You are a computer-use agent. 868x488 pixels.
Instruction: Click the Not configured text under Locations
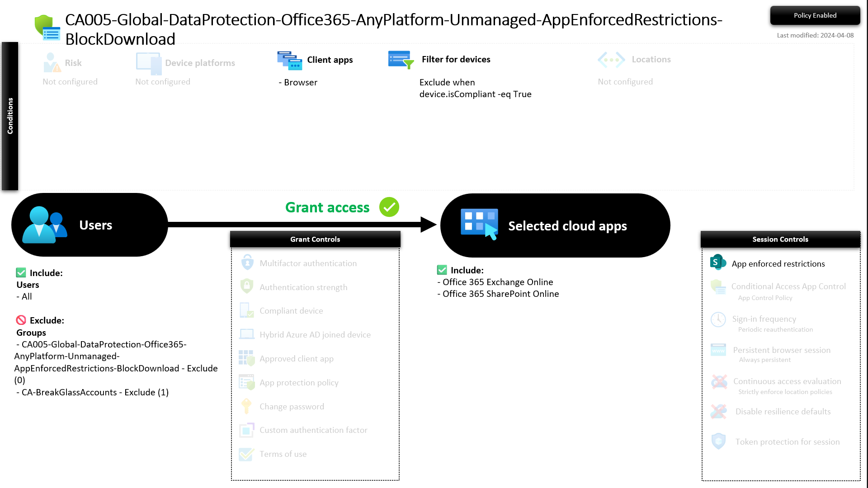(x=625, y=81)
